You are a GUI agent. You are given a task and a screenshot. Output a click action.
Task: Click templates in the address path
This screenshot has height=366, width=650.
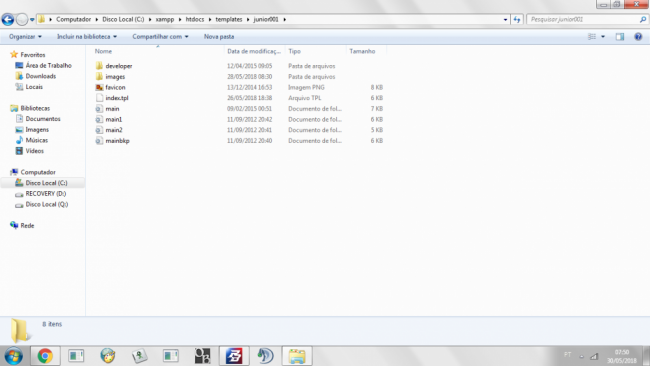click(229, 19)
